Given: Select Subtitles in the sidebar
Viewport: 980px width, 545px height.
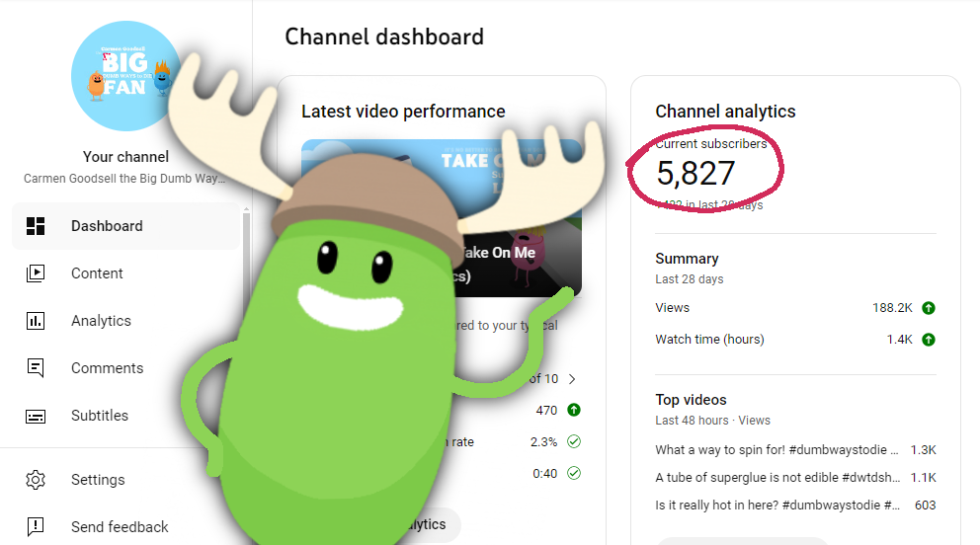Looking at the screenshot, I should point(100,416).
